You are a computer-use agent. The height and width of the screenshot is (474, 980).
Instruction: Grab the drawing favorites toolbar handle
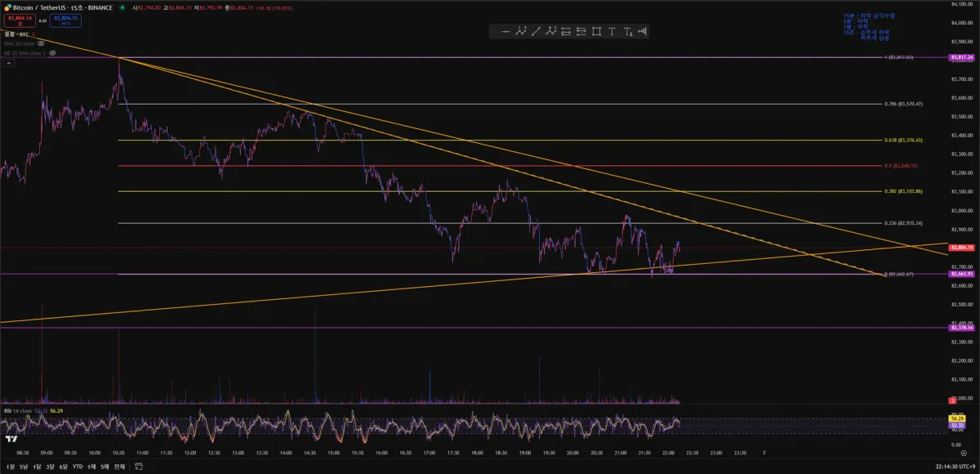pyautogui.click(x=492, y=31)
